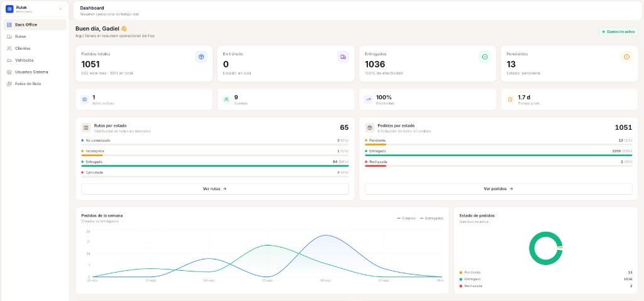The height and width of the screenshot is (301, 644).
Task: Click the Tiempo prom. clock icon
Action: tap(509, 99)
